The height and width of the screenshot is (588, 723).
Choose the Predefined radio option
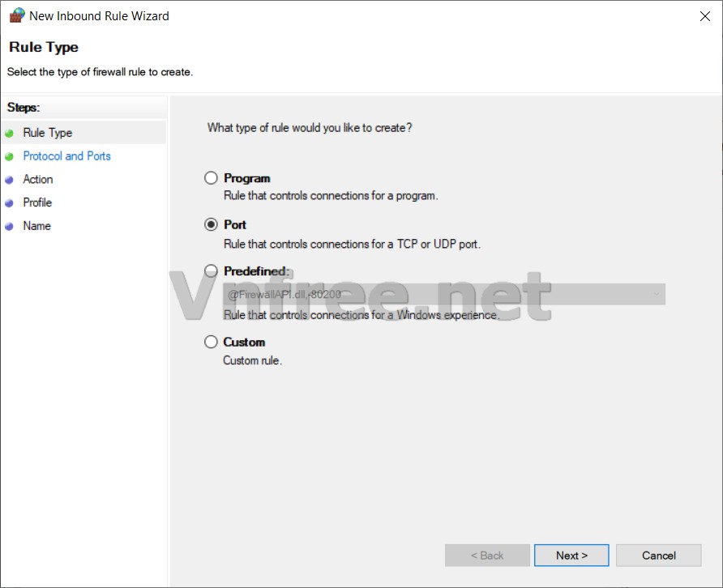click(x=211, y=271)
